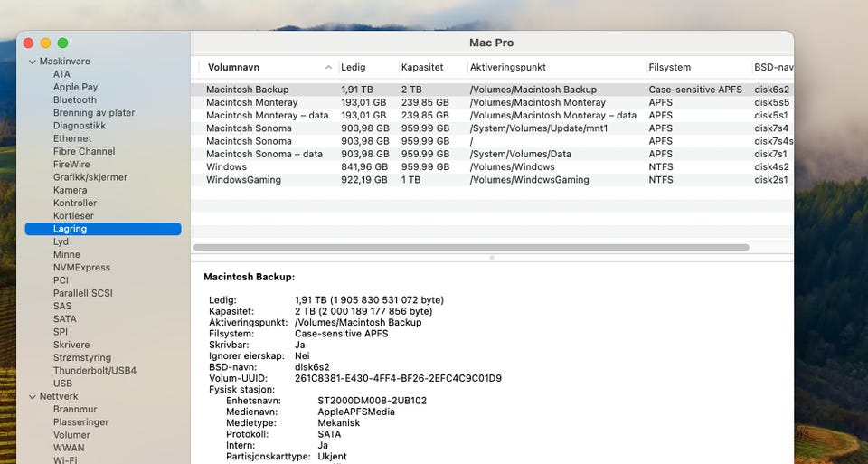The width and height of the screenshot is (868, 464).
Task: Show Thunderbolt/USB4 information
Action: click(95, 371)
